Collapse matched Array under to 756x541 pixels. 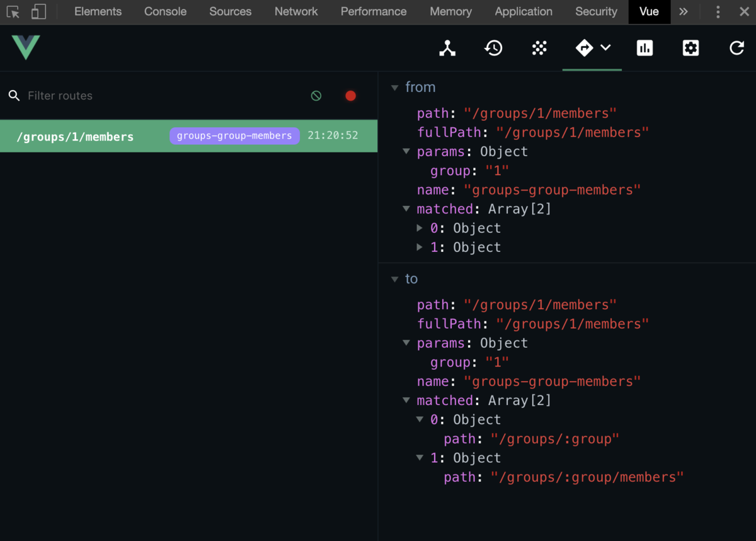(x=407, y=401)
